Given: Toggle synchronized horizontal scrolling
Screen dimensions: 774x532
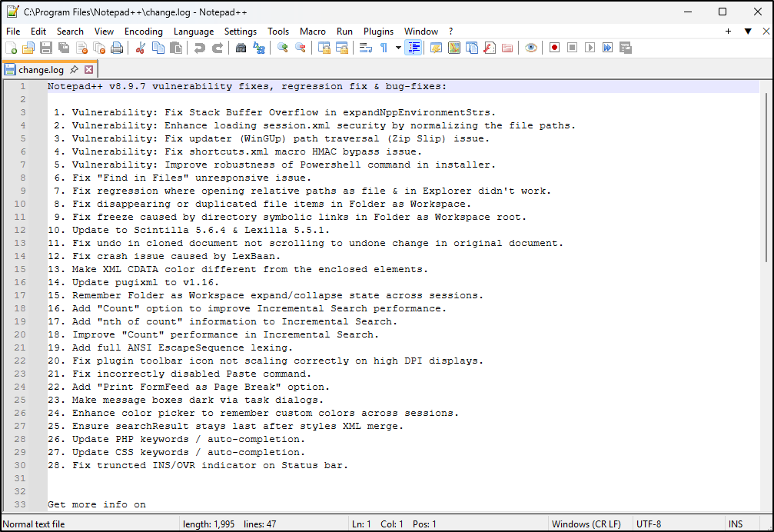Looking at the screenshot, I should tap(341, 48).
